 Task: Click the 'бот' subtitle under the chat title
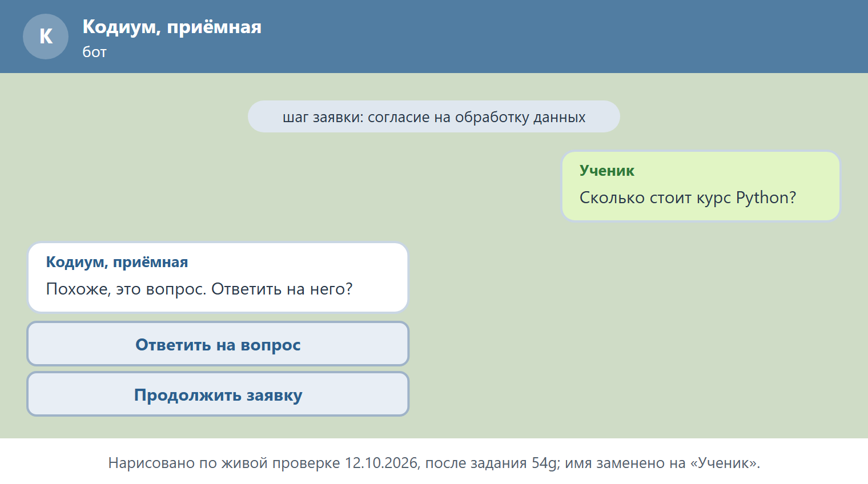point(94,52)
